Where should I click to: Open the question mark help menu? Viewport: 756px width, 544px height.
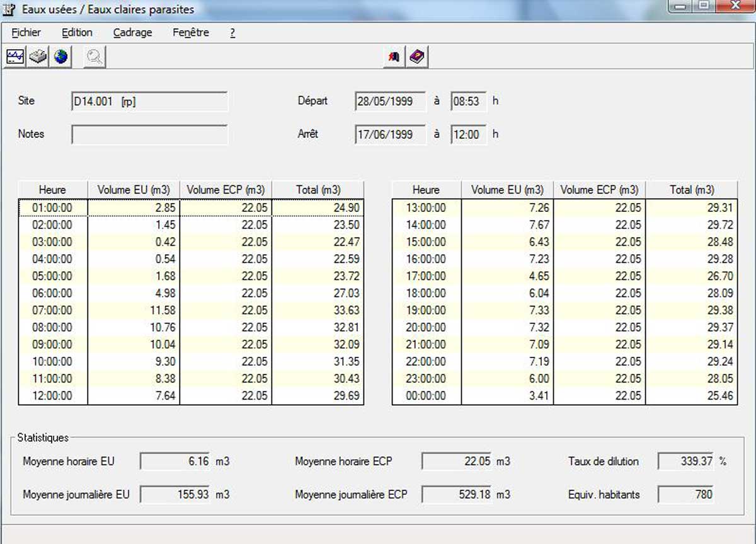pyautogui.click(x=232, y=33)
